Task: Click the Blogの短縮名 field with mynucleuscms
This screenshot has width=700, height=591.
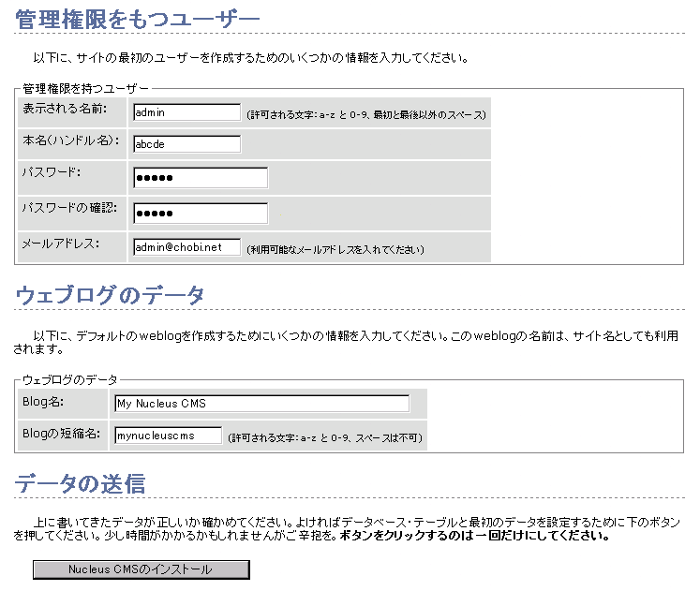Action: point(168,436)
